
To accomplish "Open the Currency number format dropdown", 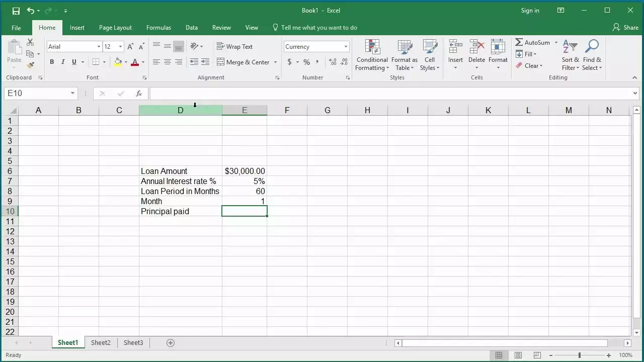I will coord(346,47).
